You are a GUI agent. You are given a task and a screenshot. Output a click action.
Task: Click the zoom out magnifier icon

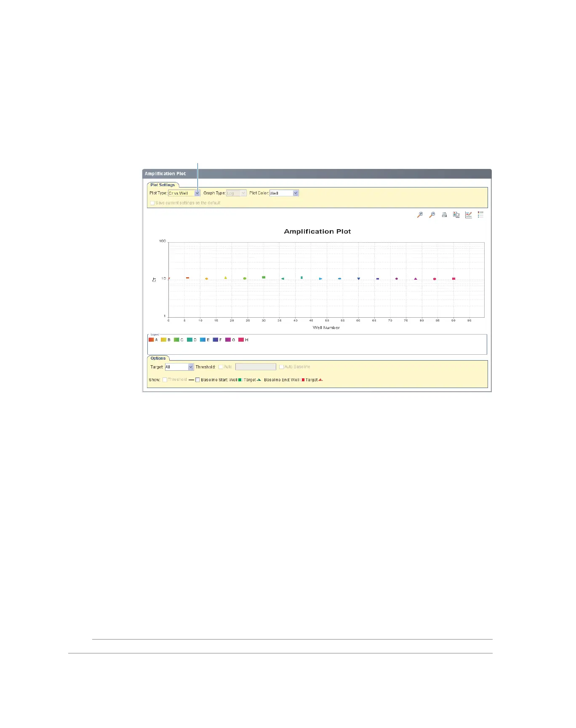(432, 215)
